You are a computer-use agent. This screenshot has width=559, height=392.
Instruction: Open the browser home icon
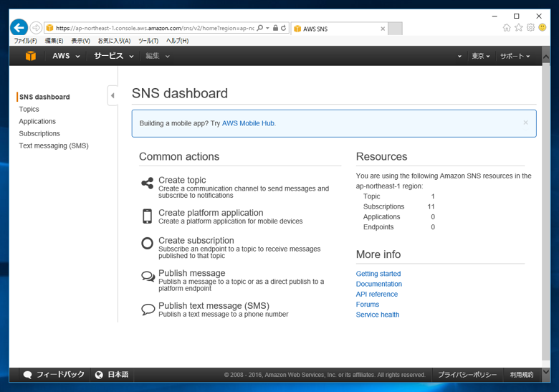tap(507, 27)
